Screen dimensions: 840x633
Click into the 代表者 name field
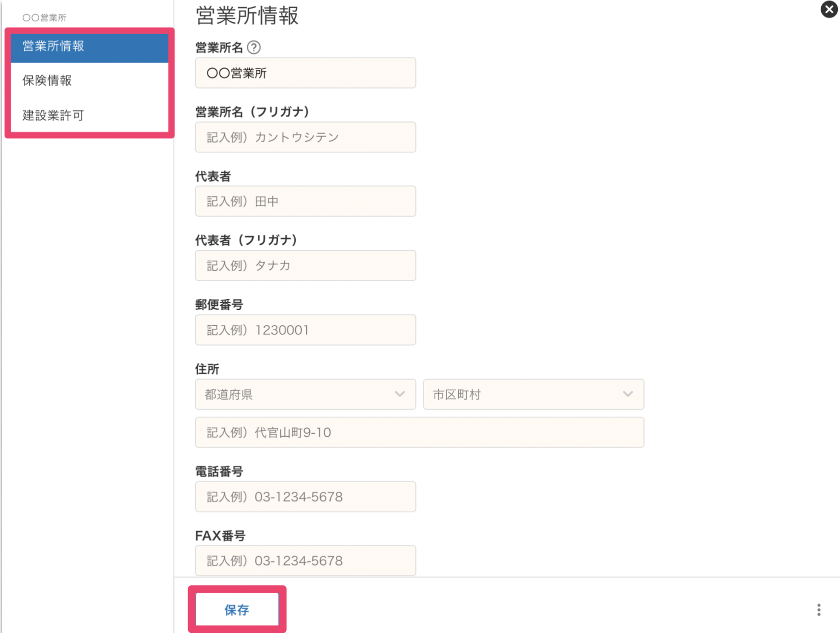click(305, 201)
